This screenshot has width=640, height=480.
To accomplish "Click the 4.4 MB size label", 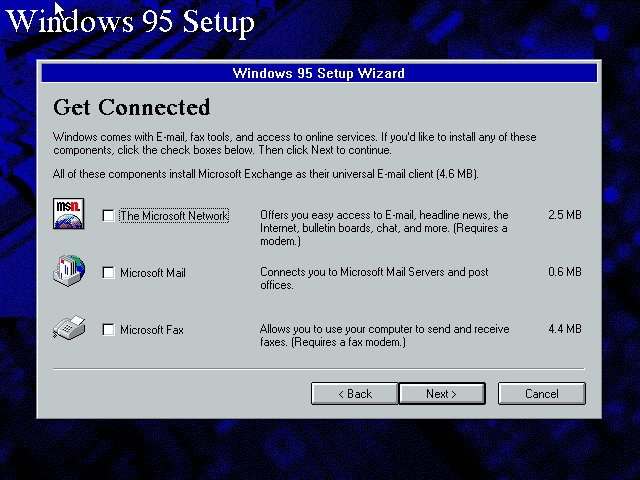I will 564,329.
